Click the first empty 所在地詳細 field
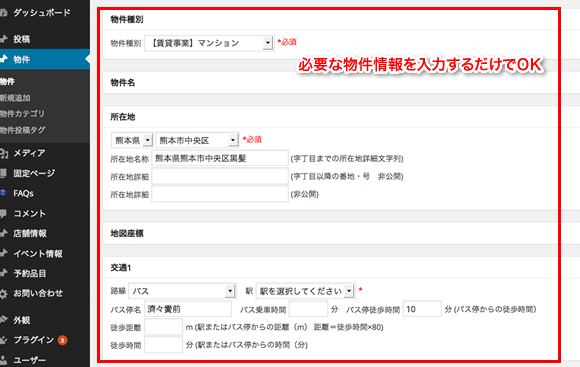 coord(220,176)
